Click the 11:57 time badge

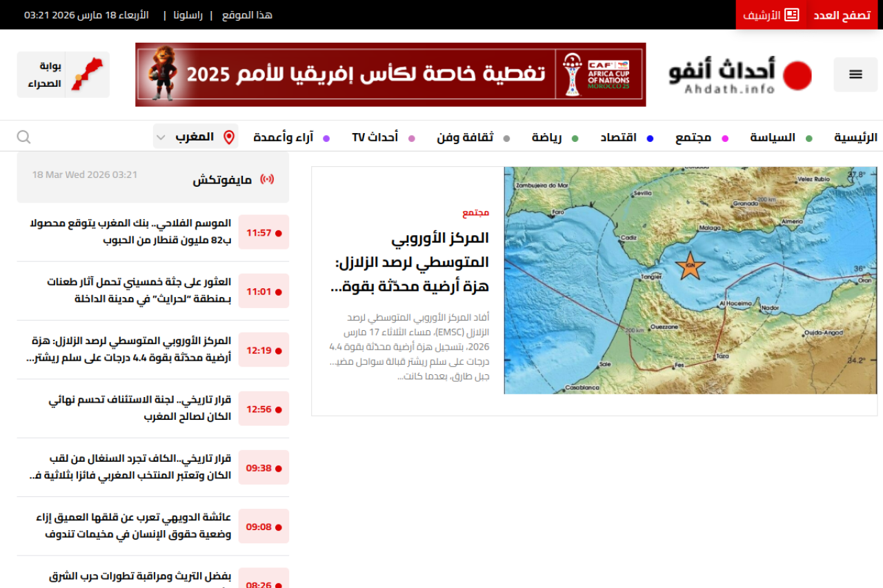(x=264, y=232)
